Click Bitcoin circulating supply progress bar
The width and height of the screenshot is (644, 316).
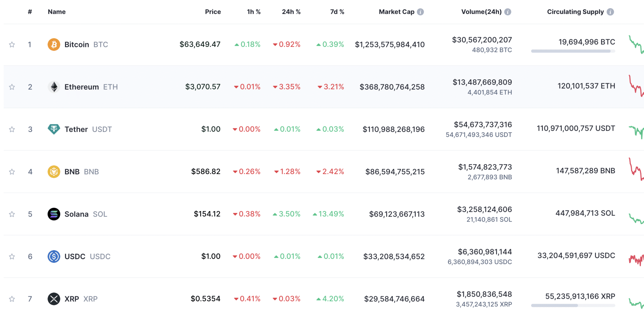click(x=573, y=51)
